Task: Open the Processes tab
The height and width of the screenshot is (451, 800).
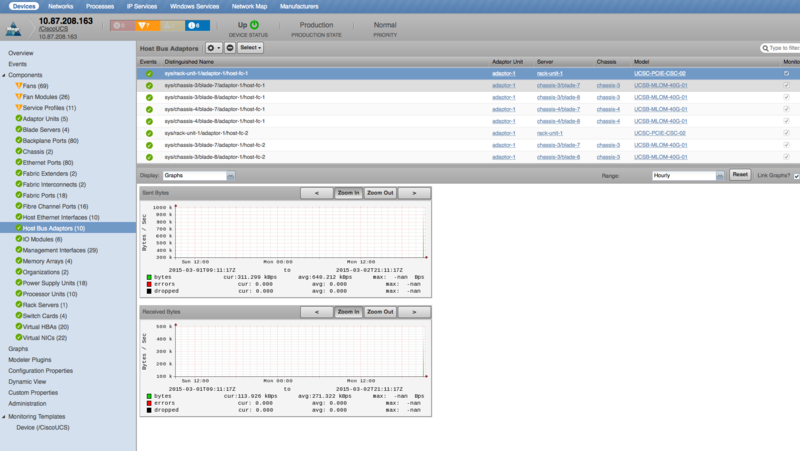Action: coord(100,6)
